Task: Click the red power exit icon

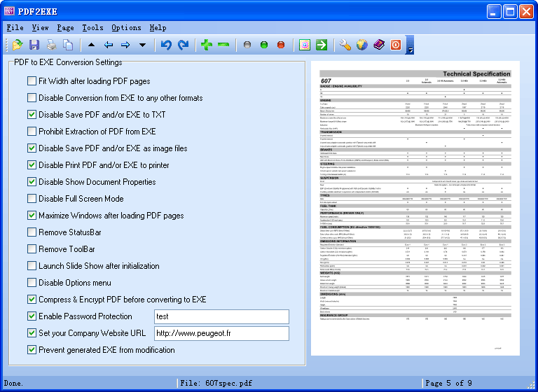Action: (396, 45)
